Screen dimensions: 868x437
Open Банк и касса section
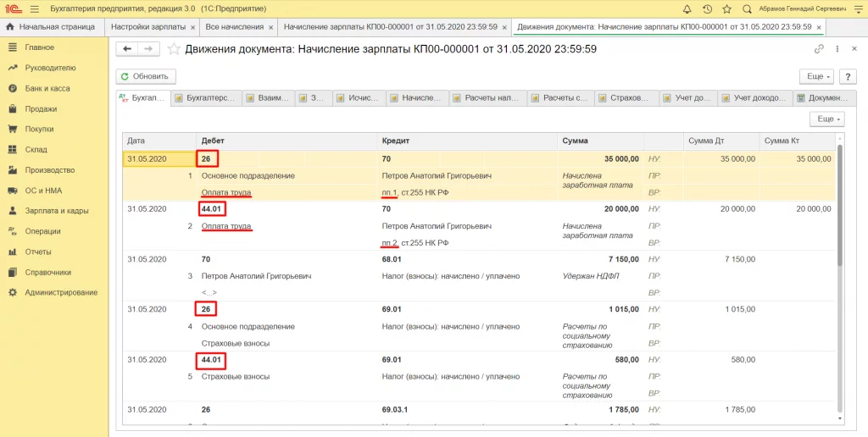(x=47, y=89)
